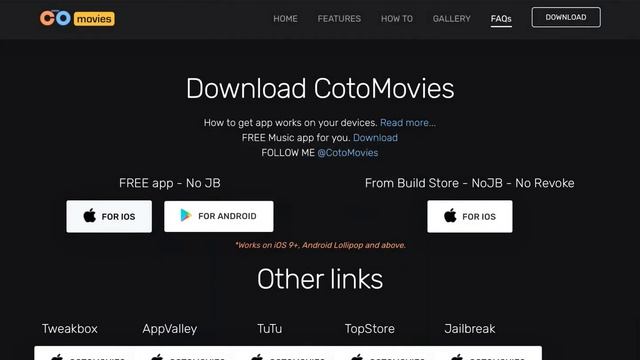Viewport: 640px width, 360px height.
Task: Click the TuTu heading
Action: point(269,329)
